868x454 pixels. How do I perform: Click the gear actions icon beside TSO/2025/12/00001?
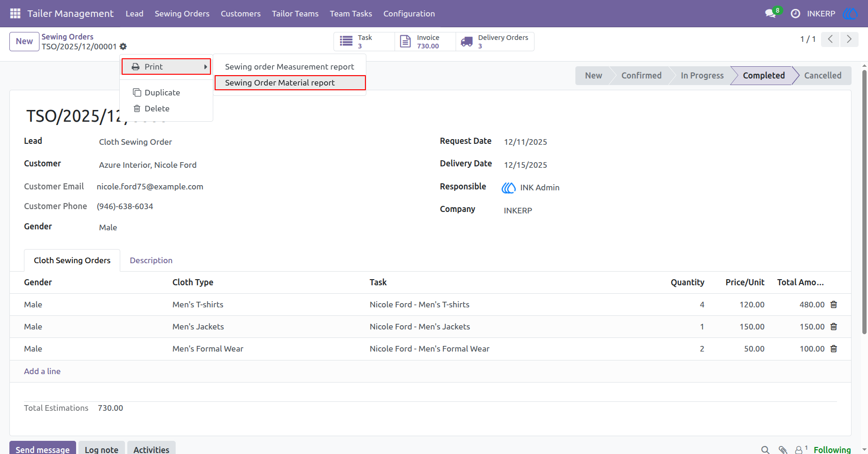[x=123, y=47]
